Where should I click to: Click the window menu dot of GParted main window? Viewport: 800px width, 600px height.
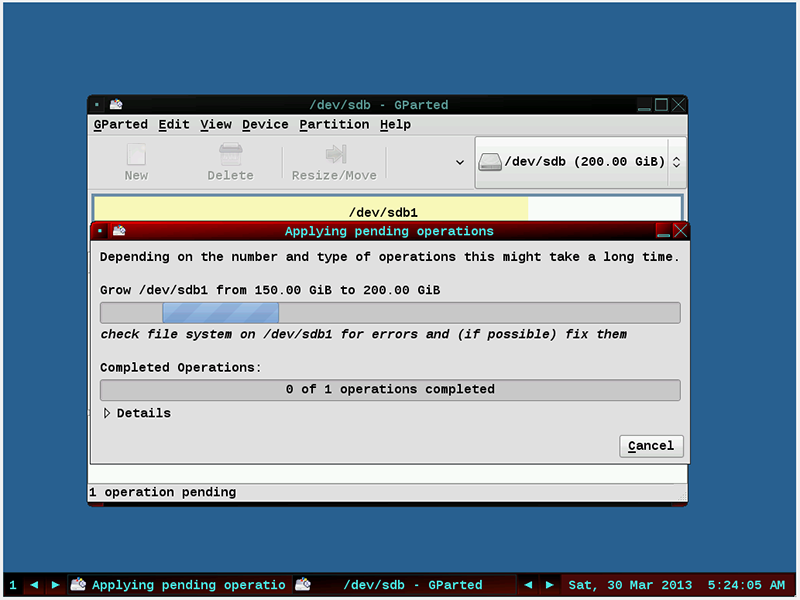tap(97, 105)
